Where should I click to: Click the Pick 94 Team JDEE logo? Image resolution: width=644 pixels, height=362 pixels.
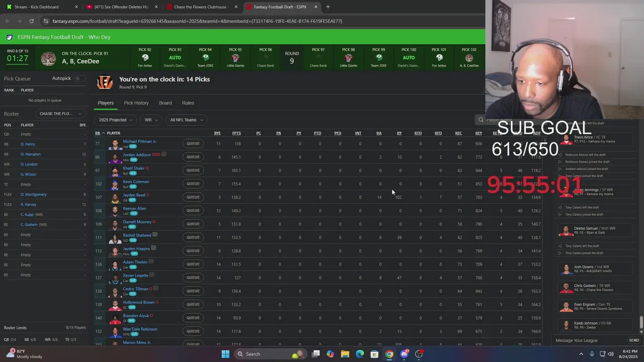click(205, 58)
